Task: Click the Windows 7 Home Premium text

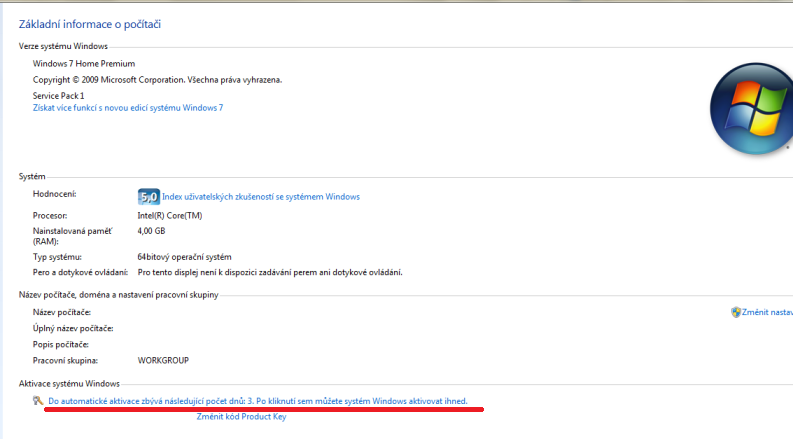Action: pos(83,63)
